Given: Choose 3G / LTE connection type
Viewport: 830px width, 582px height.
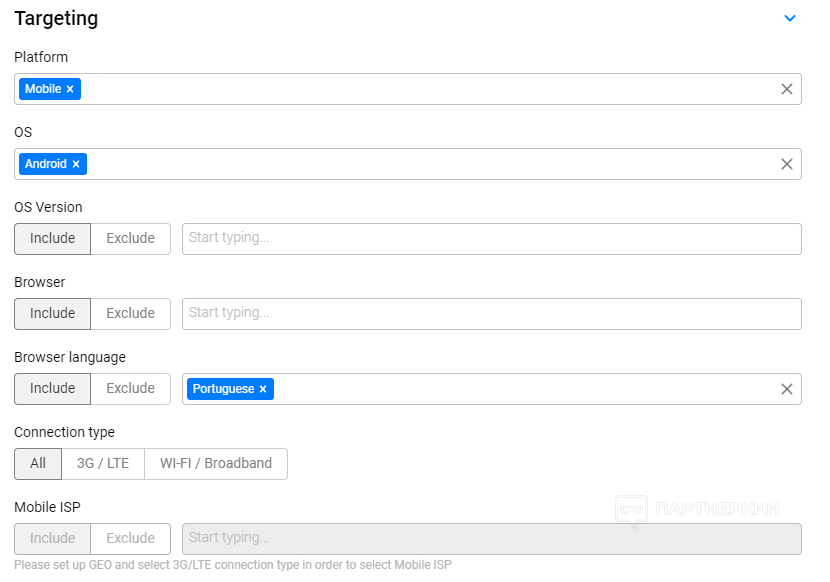Looking at the screenshot, I should (x=103, y=463).
